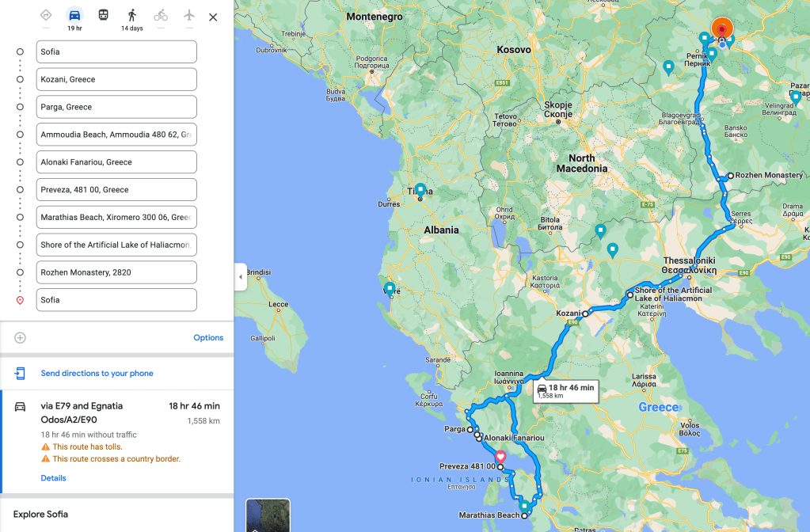Select the Cycling travel mode icon

click(161, 15)
